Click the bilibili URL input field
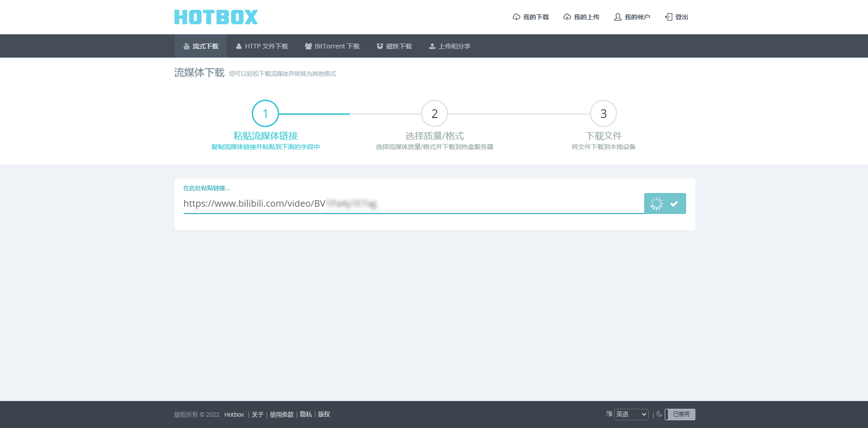 click(411, 203)
